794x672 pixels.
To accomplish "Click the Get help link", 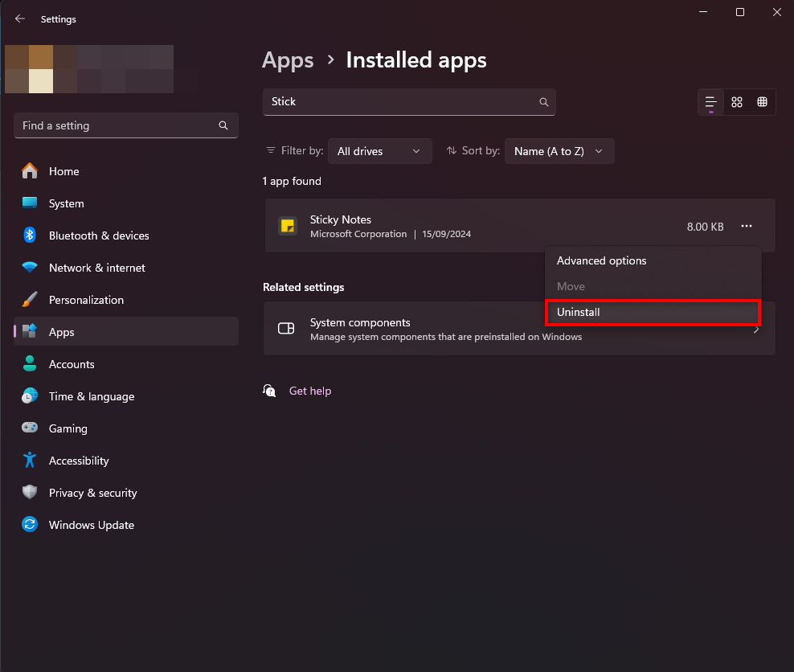I will [310, 391].
